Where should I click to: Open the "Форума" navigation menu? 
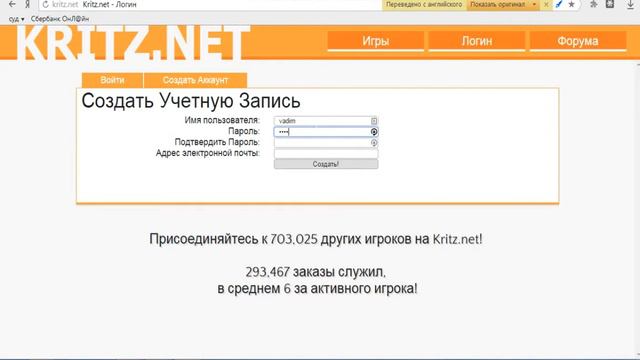click(x=578, y=41)
